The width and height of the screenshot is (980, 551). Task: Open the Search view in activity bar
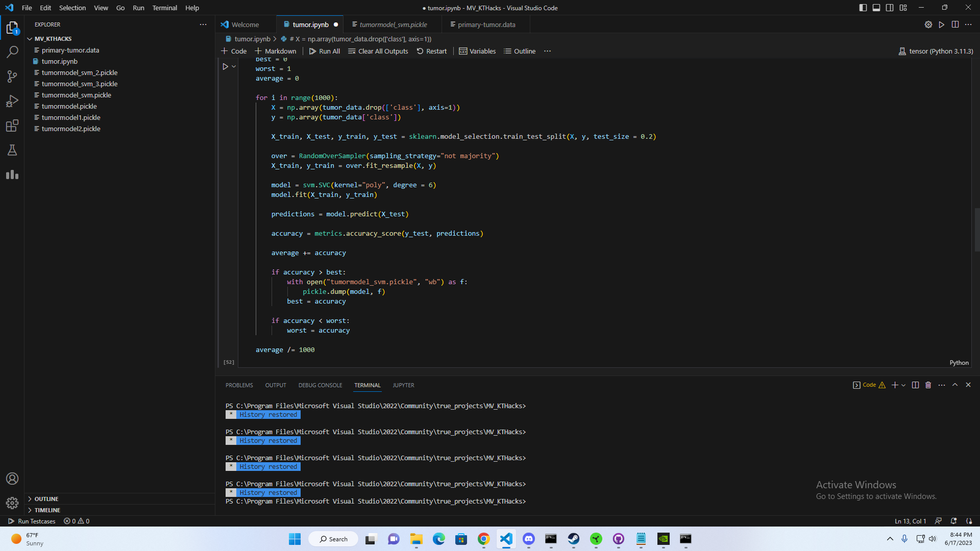[x=12, y=52]
